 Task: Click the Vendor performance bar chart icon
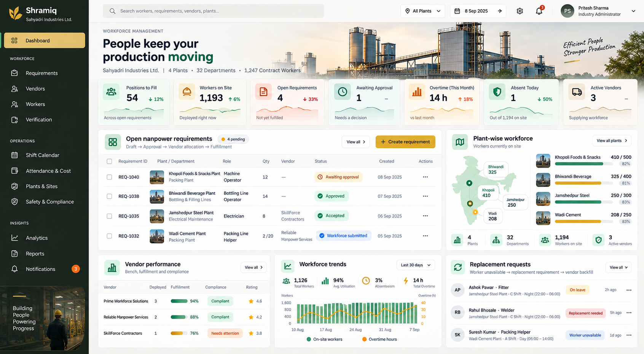pos(112,268)
